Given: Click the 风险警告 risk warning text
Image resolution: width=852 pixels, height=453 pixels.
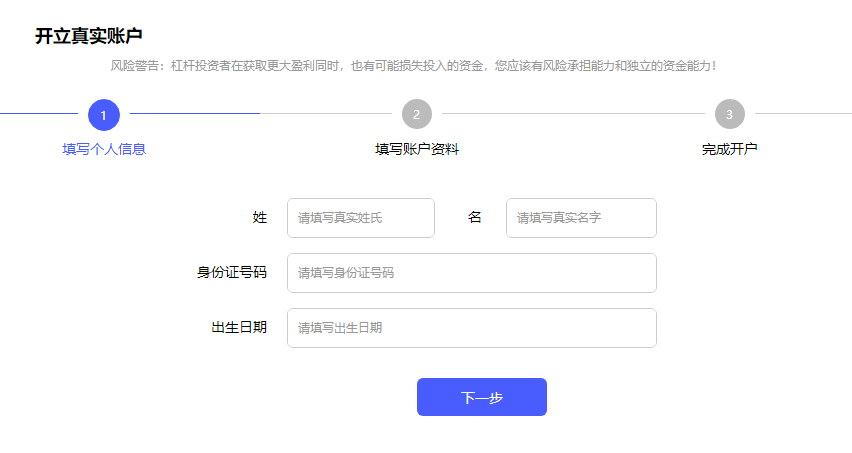Looking at the screenshot, I should point(413,66).
